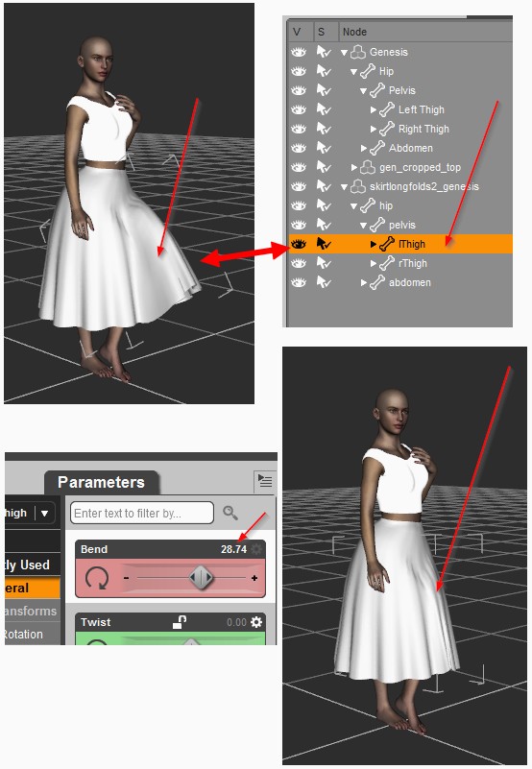The width and height of the screenshot is (532, 769).
Task: Toggle visibility eye for Left Thigh
Action: pos(299,109)
